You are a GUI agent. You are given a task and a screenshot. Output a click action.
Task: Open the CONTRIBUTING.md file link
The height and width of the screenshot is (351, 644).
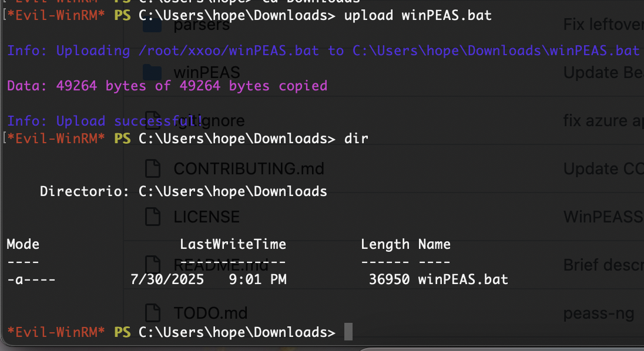(249, 168)
